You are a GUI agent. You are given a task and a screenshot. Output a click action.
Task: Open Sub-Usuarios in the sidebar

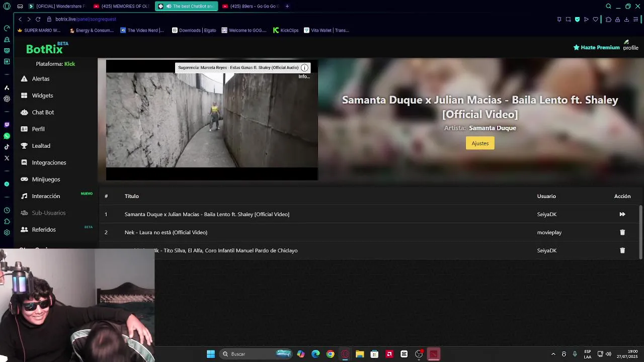(x=49, y=213)
